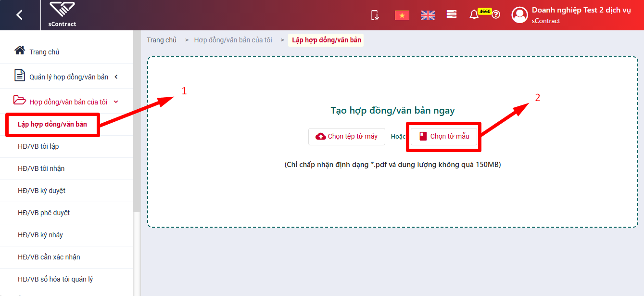Open the help question mark icon

(x=496, y=14)
